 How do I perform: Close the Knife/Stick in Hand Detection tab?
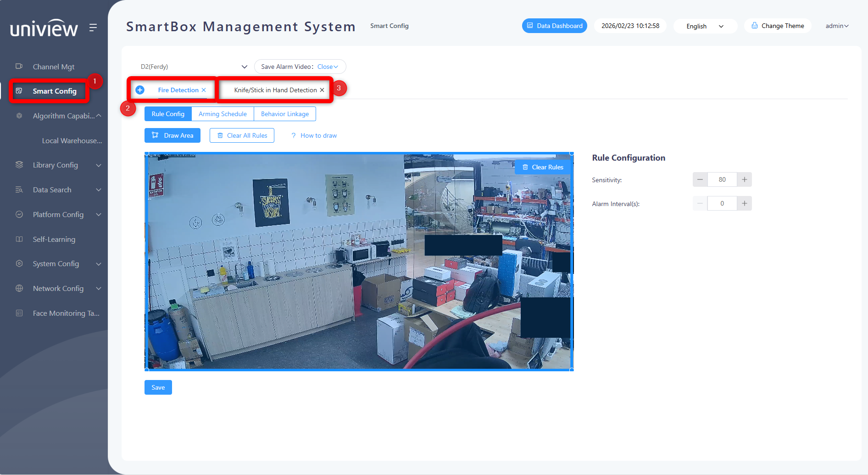pos(322,90)
